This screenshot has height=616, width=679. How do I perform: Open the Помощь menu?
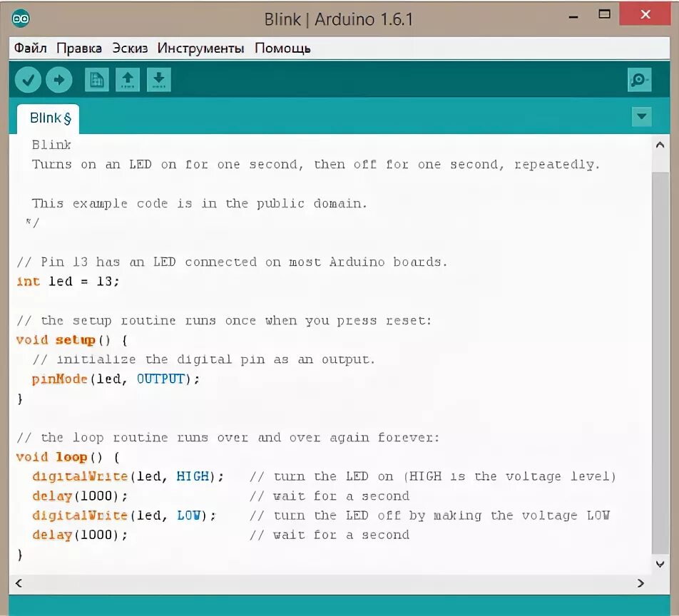coord(282,48)
